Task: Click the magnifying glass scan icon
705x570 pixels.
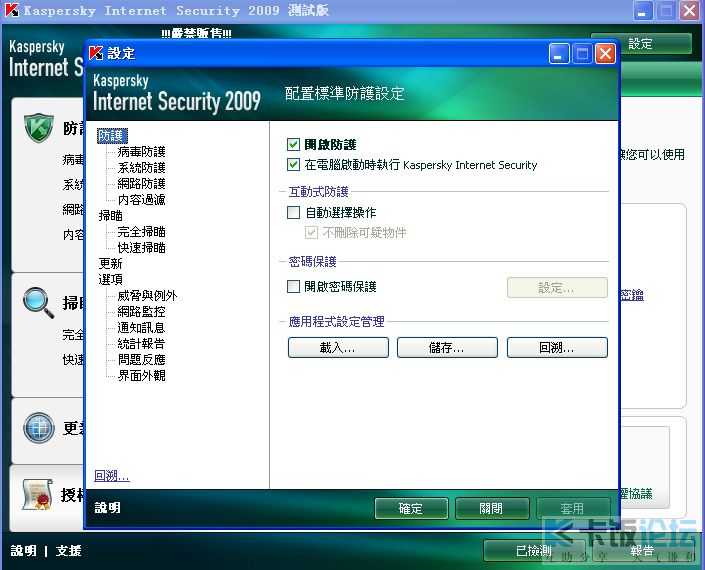Action: [x=38, y=303]
